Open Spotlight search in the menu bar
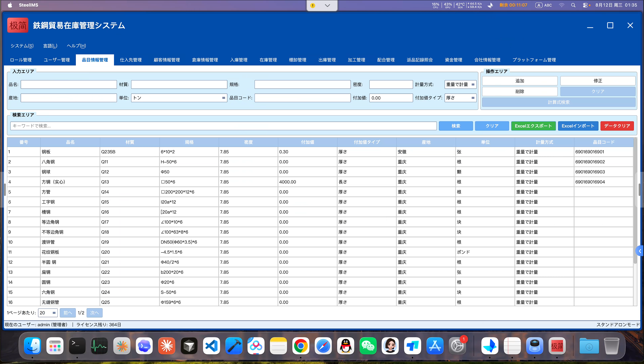 [573, 5]
